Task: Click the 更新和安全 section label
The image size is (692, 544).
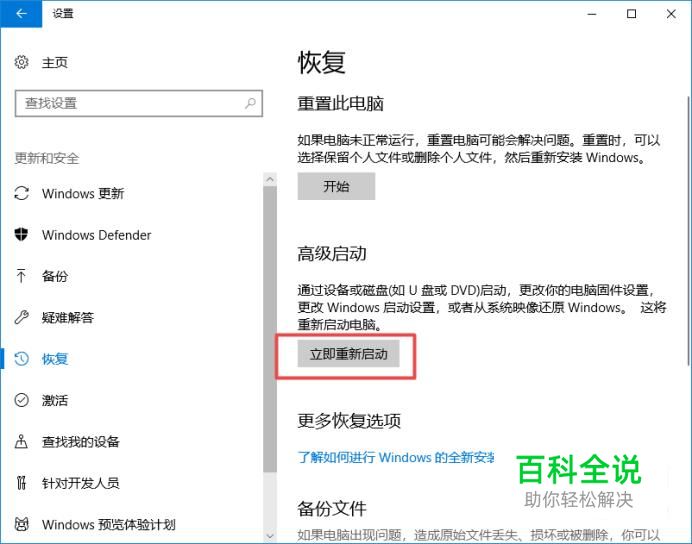Action: [47, 158]
